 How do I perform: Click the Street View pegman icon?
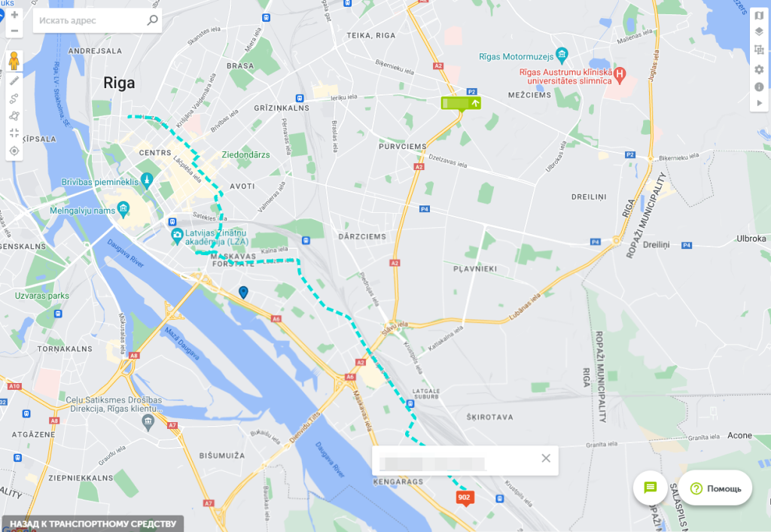point(14,61)
